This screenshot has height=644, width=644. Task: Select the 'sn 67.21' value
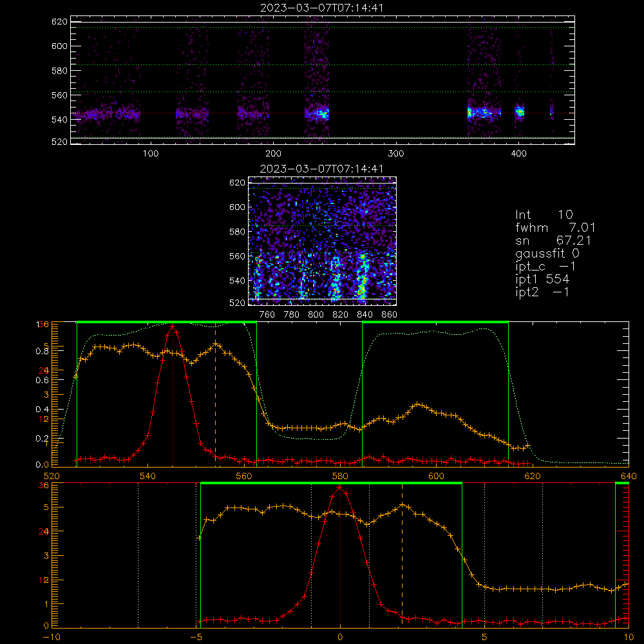click(x=553, y=240)
